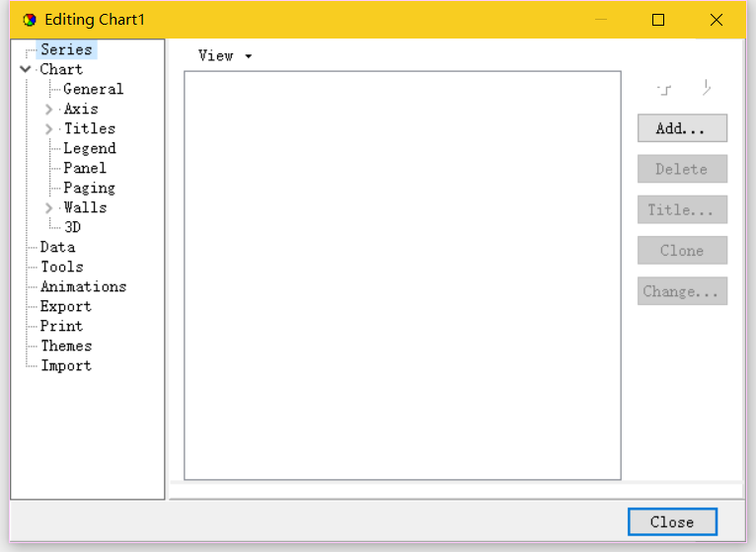
Task: Select the Series tree item
Action: [x=66, y=49]
